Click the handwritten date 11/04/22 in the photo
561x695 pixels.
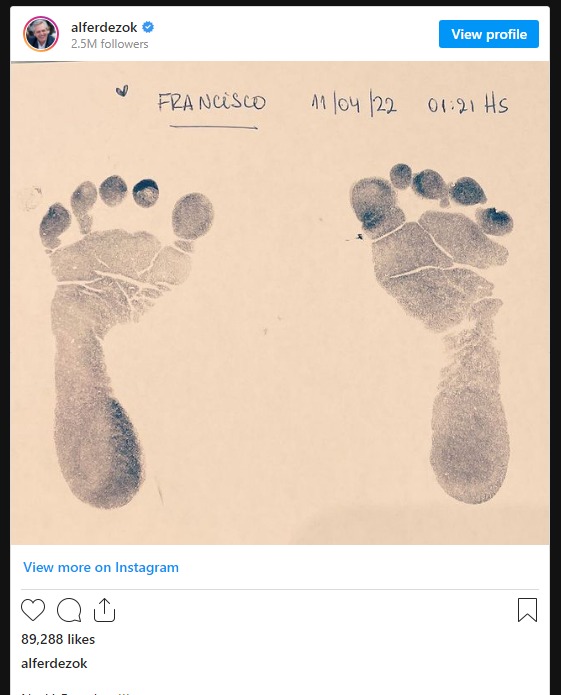coord(354,105)
